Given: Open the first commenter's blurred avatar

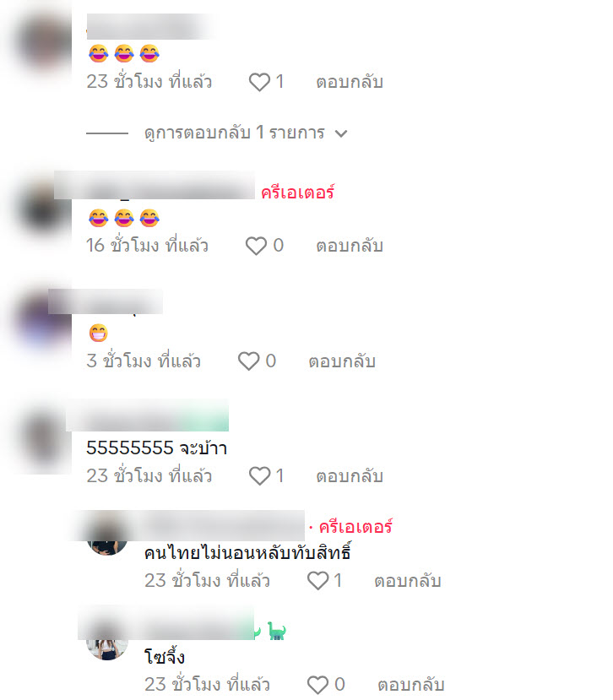Looking at the screenshot, I should pyautogui.click(x=42, y=42).
